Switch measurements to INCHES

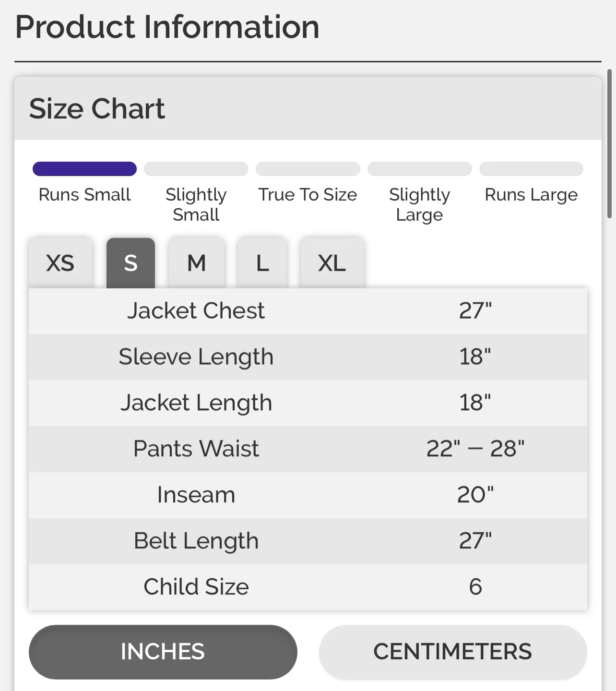[163, 651]
